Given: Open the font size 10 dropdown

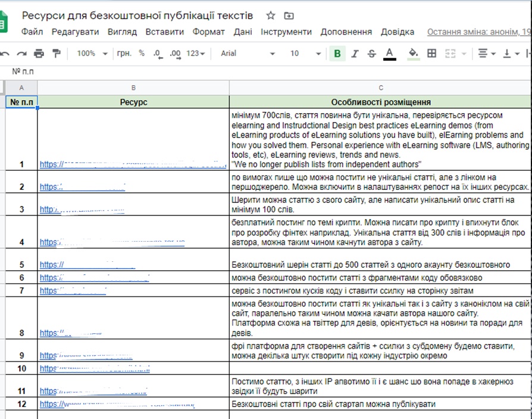Looking at the screenshot, I should click(x=305, y=53).
